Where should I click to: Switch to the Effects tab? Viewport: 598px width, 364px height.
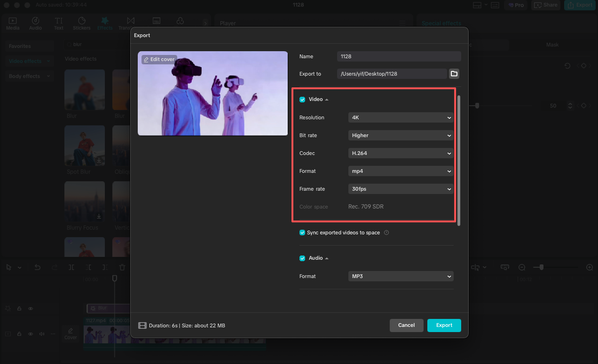coord(104,22)
